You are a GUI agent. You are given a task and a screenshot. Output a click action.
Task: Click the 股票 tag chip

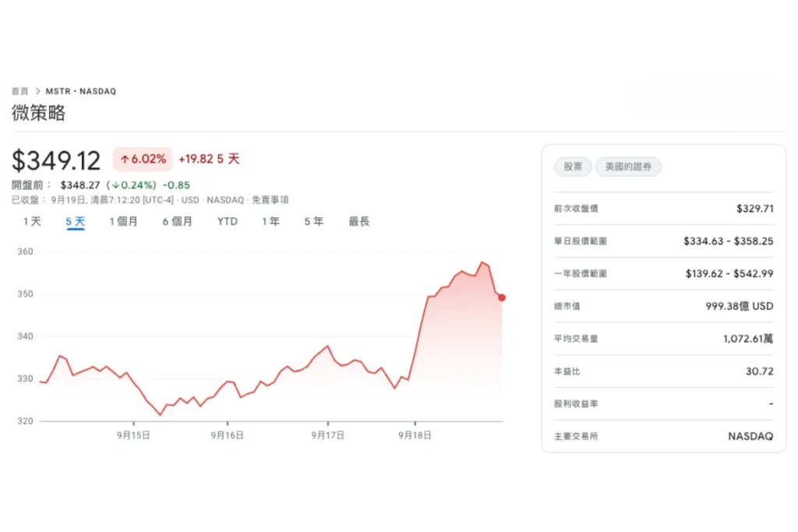coord(573,167)
